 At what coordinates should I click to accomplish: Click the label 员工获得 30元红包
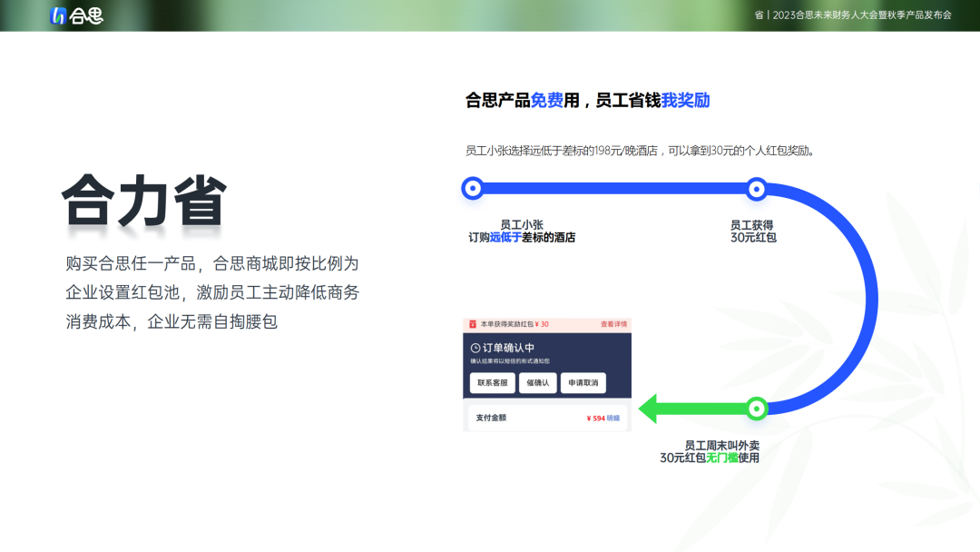coord(753,232)
